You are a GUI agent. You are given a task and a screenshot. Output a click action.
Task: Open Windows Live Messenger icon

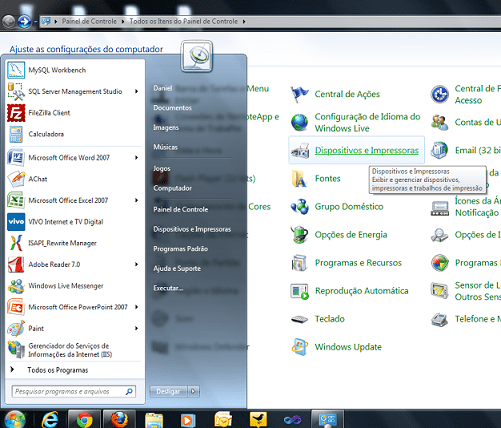coord(16,286)
